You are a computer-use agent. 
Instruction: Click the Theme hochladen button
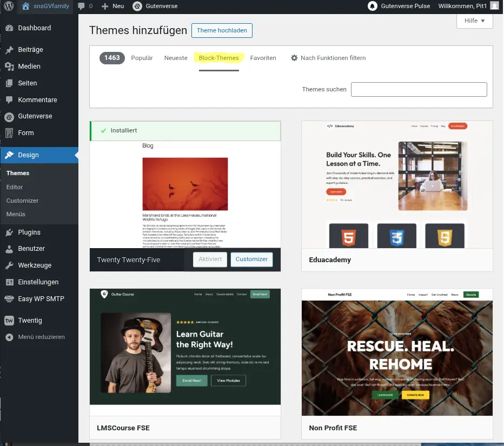pyautogui.click(x=222, y=30)
